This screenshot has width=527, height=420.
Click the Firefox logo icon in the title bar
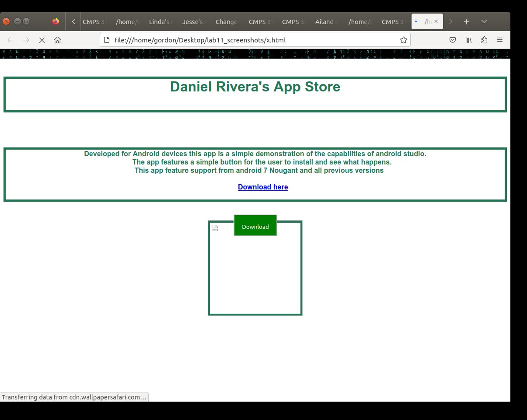(56, 21)
